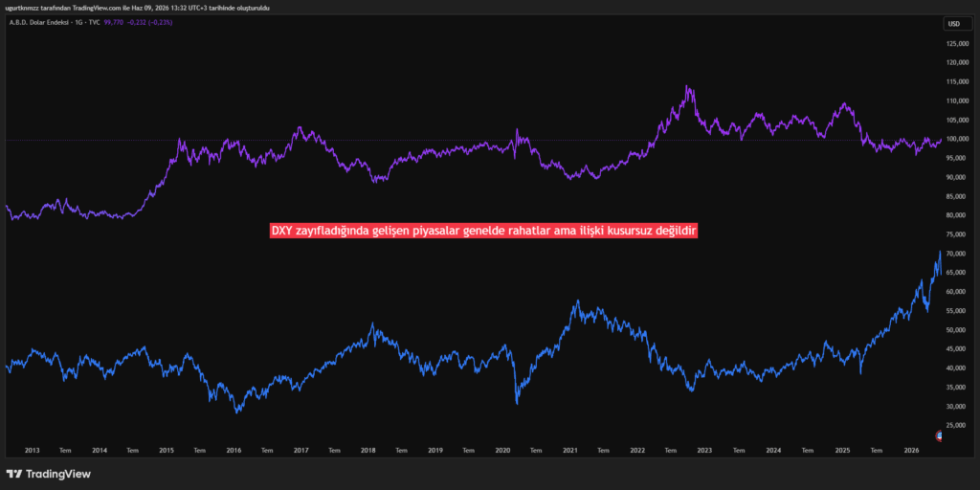
Task: Click the 45,000 price axis label
Action: (958, 348)
